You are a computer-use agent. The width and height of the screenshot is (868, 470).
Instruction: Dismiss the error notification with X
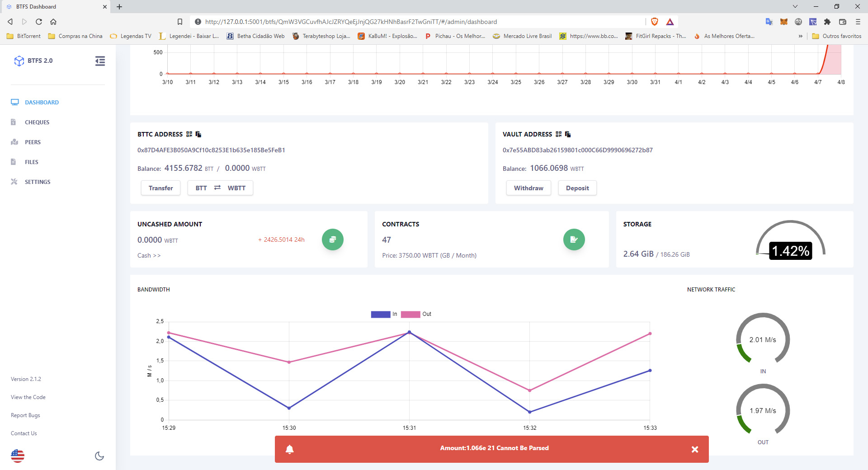point(695,449)
